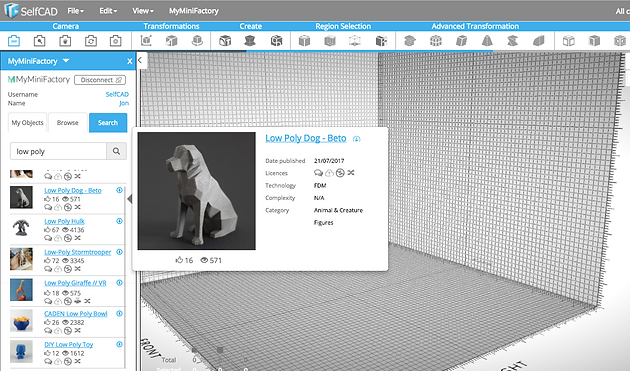Select the rotate arrows camera tool
The width and height of the screenshot is (630, 371).
click(x=91, y=41)
